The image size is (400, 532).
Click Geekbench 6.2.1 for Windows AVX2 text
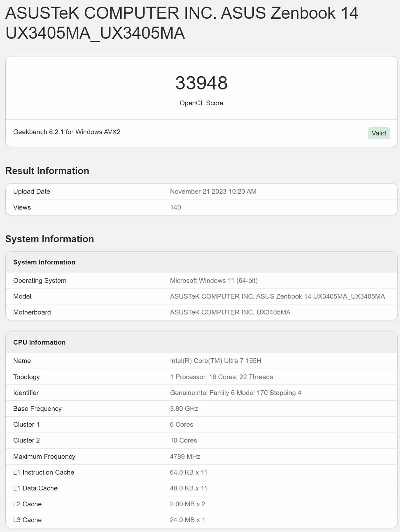67,132
